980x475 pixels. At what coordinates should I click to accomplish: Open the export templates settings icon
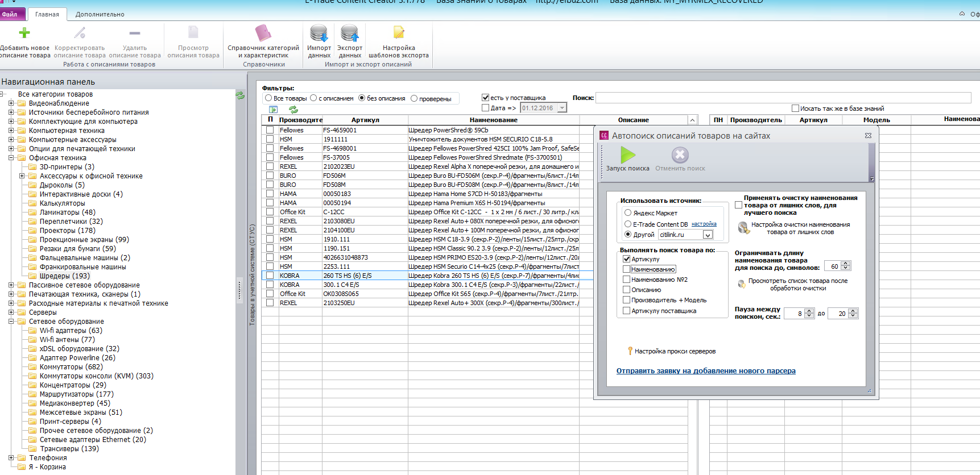pos(399,33)
